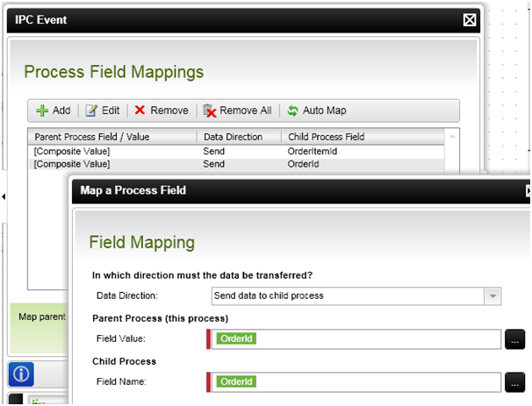Open the Data Direction dropdown arrow
Image resolution: width=532 pixels, height=406 pixels.
pos(492,296)
